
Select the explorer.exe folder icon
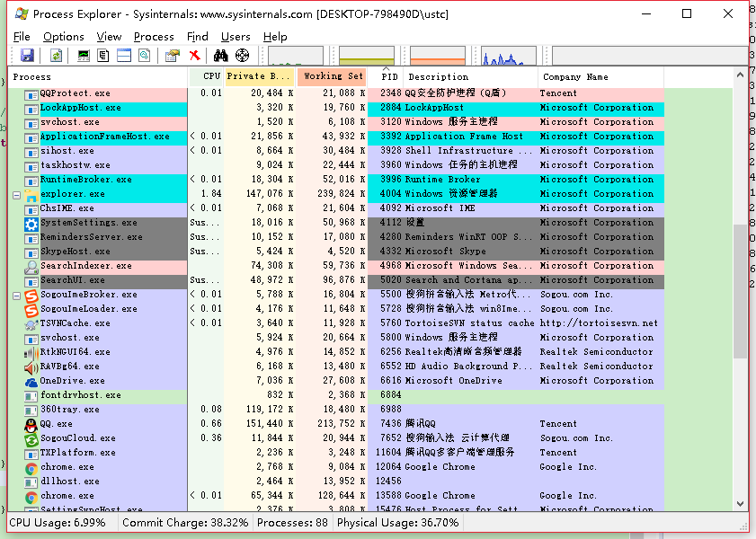click(31, 194)
